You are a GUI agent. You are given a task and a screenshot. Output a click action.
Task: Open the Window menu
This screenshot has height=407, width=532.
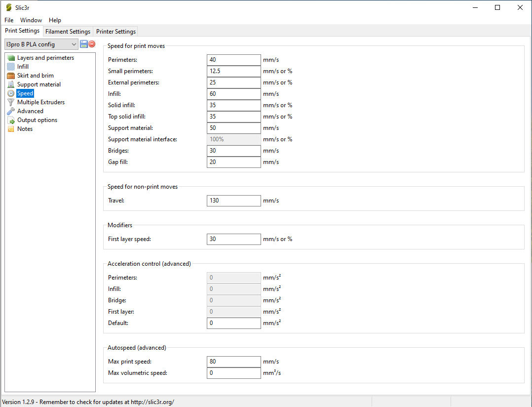click(x=31, y=20)
